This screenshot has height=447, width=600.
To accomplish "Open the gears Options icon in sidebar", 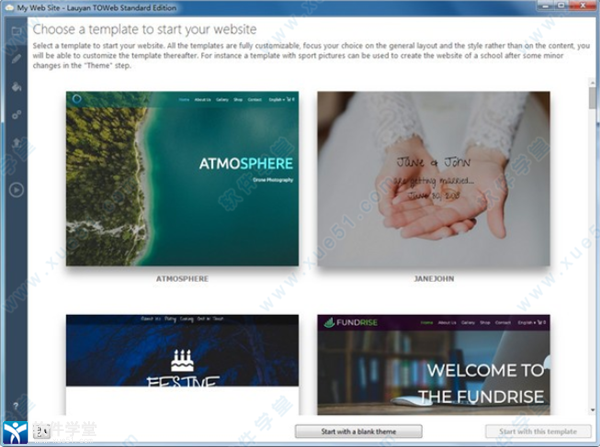I will 15,116.
